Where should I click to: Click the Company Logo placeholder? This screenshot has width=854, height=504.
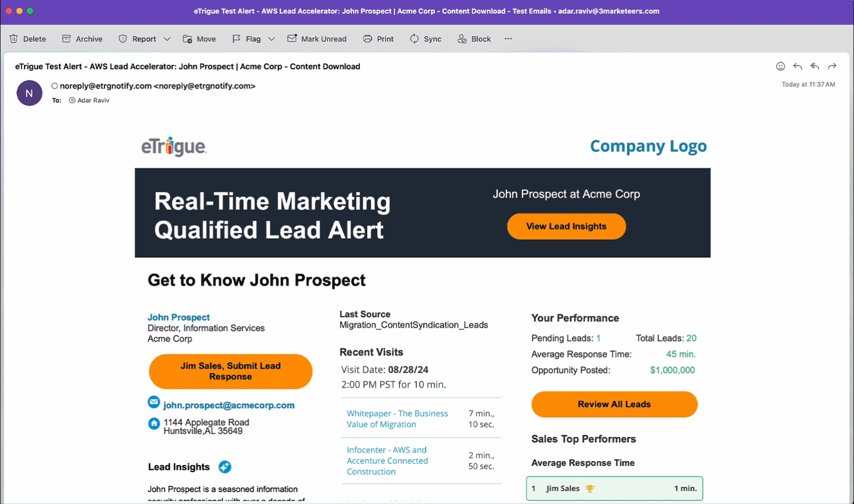648,146
